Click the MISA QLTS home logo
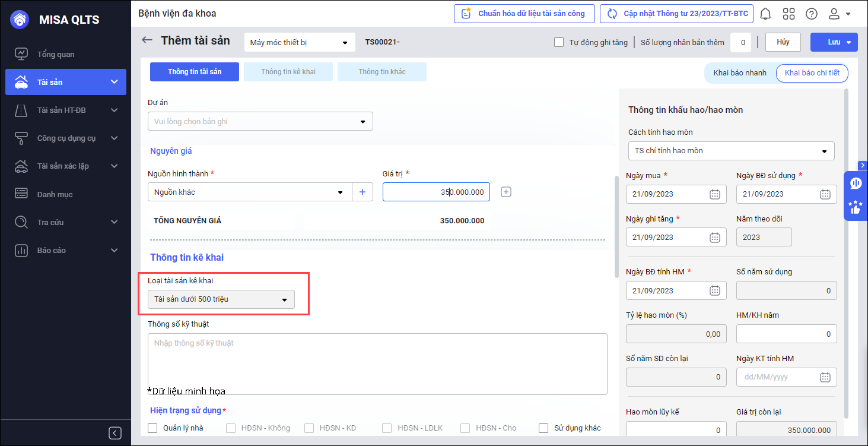 point(20,20)
